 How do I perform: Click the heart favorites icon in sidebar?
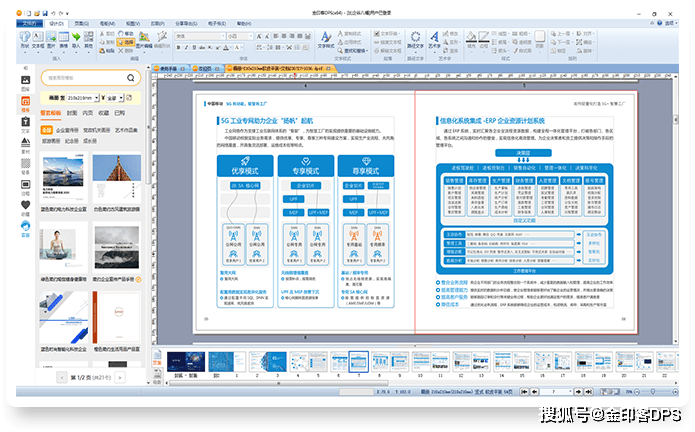(x=25, y=204)
